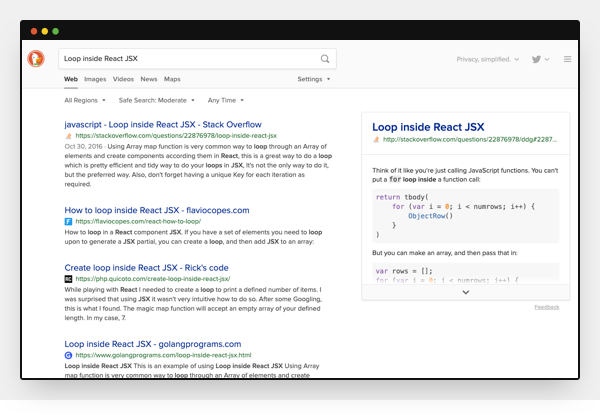Open Create loop inside React JSX result
This screenshot has height=415, width=600.
click(x=147, y=268)
